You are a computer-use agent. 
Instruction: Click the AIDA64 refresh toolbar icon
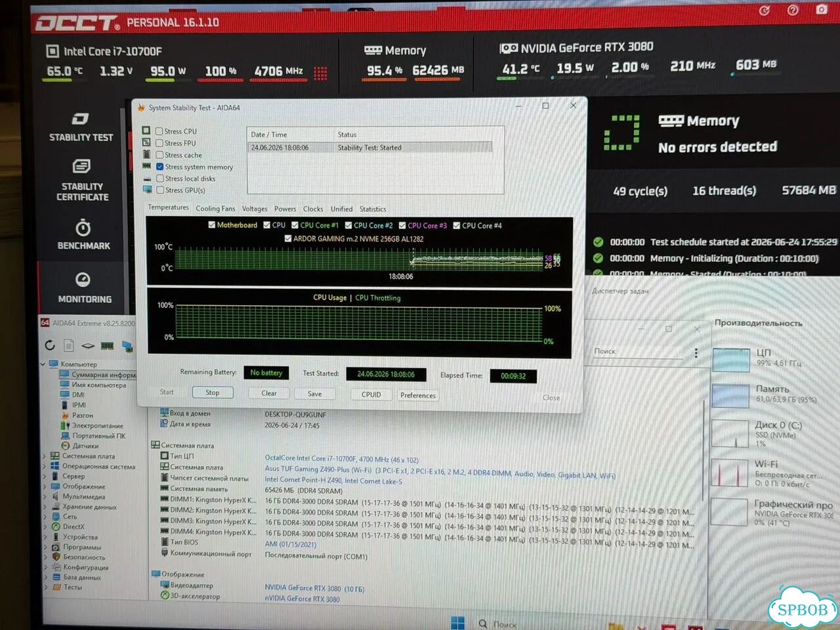pos(50,345)
